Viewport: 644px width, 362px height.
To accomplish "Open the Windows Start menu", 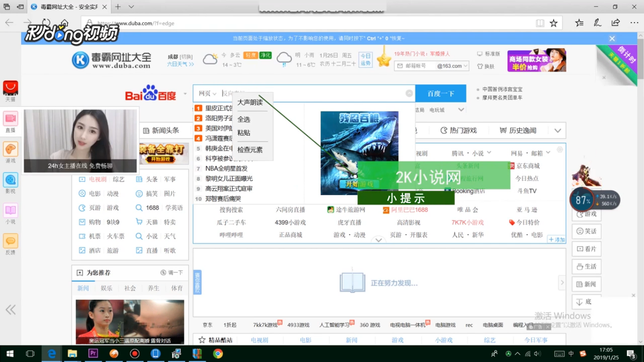I will [9, 354].
